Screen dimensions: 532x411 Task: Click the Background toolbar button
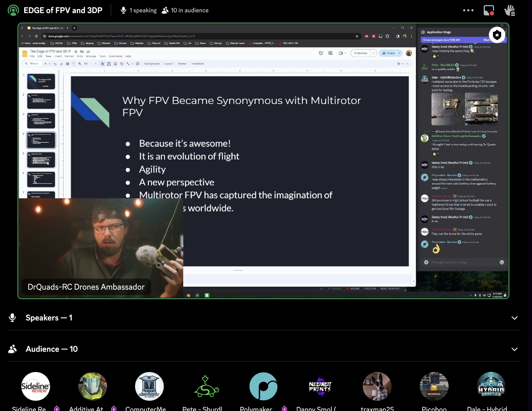(152, 64)
